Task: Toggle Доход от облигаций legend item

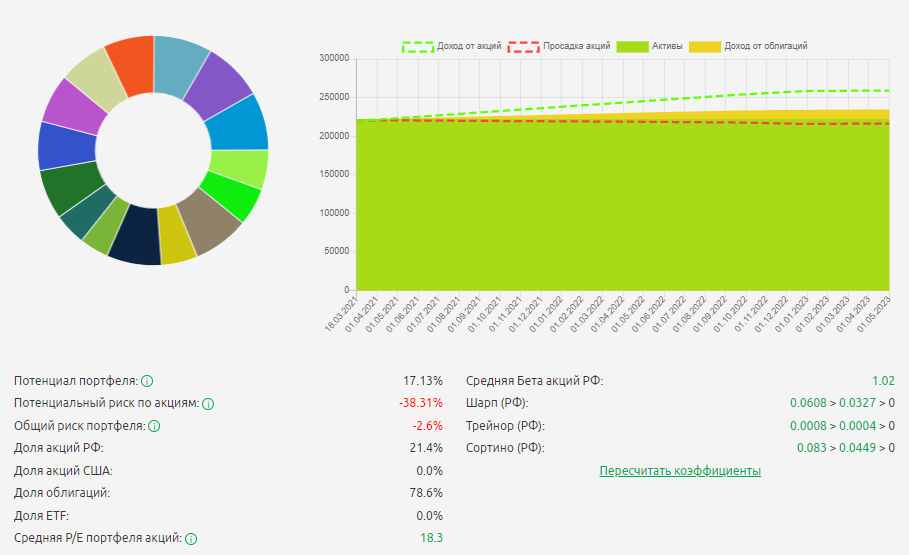Action: (750, 46)
